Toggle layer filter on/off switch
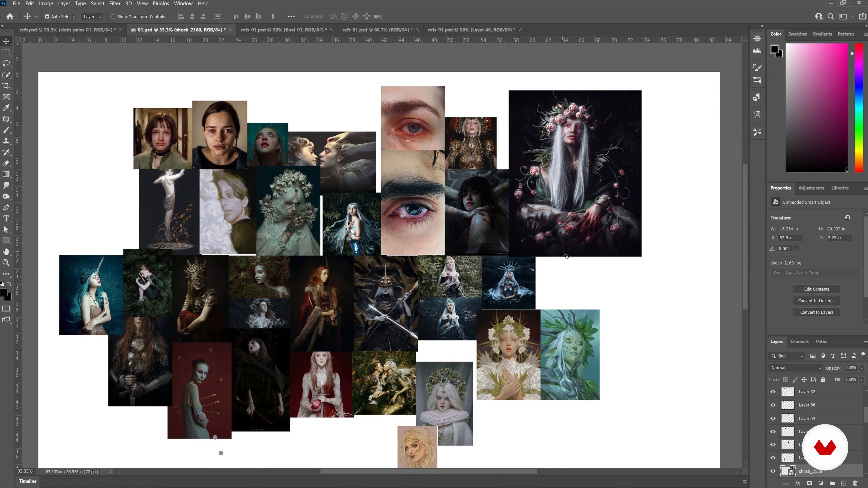 pos(863,355)
